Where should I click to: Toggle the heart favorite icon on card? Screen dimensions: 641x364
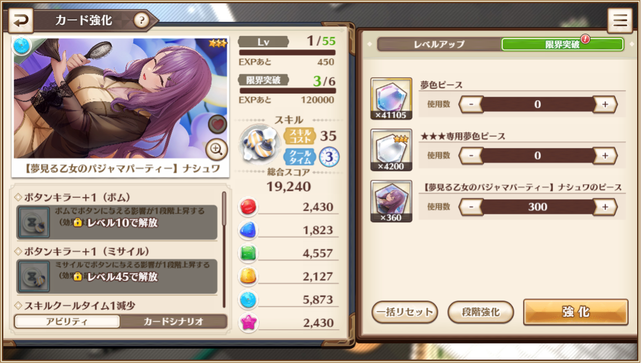[217, 124]
